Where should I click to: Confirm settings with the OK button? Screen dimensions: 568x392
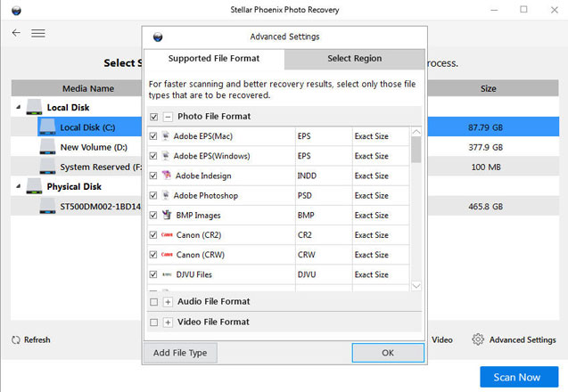(x=388, y=353)
